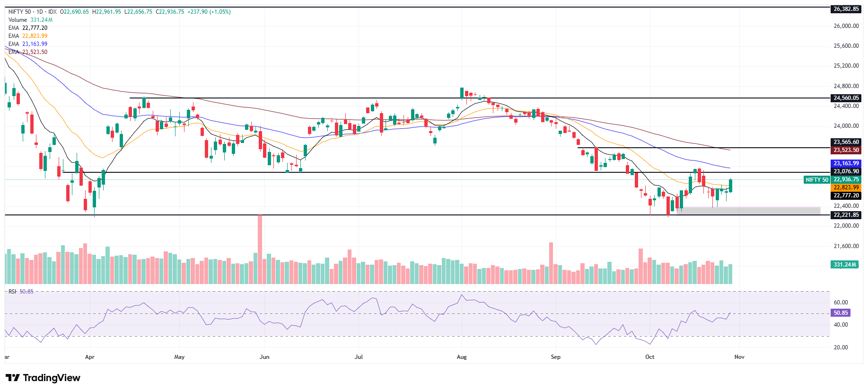Click the 22,221.85 support line label
Viewport: 868px width, 392px height.
tap(846, 215)
